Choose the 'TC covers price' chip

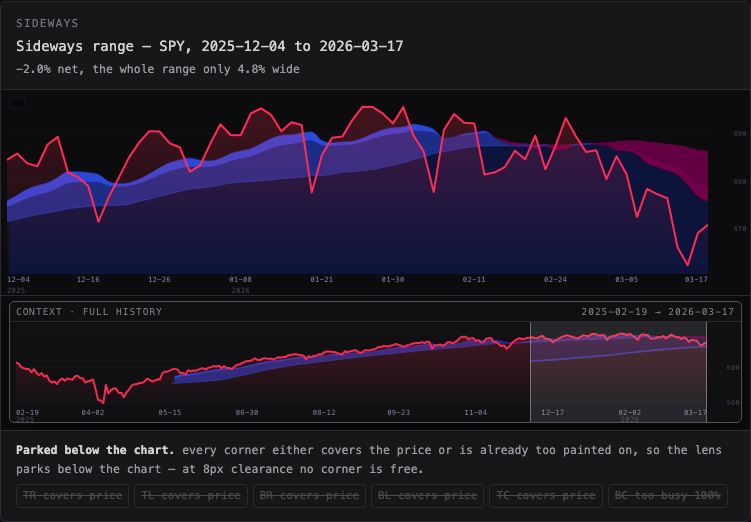[546, 496]
